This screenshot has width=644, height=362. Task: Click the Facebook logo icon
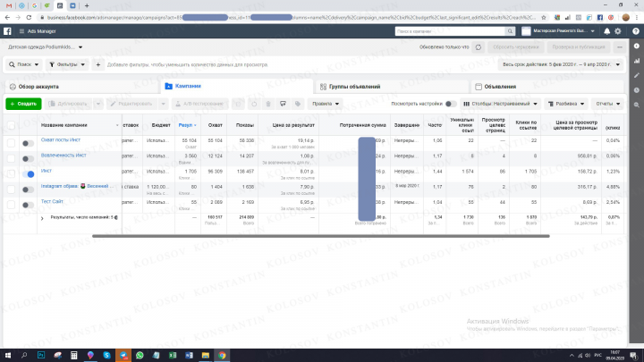click(x=7, y=31)
